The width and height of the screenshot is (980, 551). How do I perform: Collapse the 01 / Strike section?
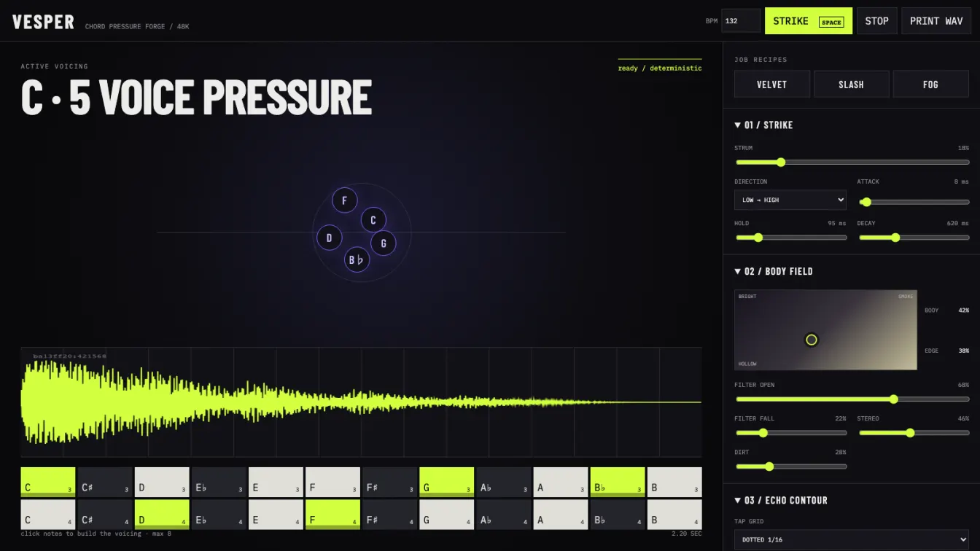tap(763, 125)
